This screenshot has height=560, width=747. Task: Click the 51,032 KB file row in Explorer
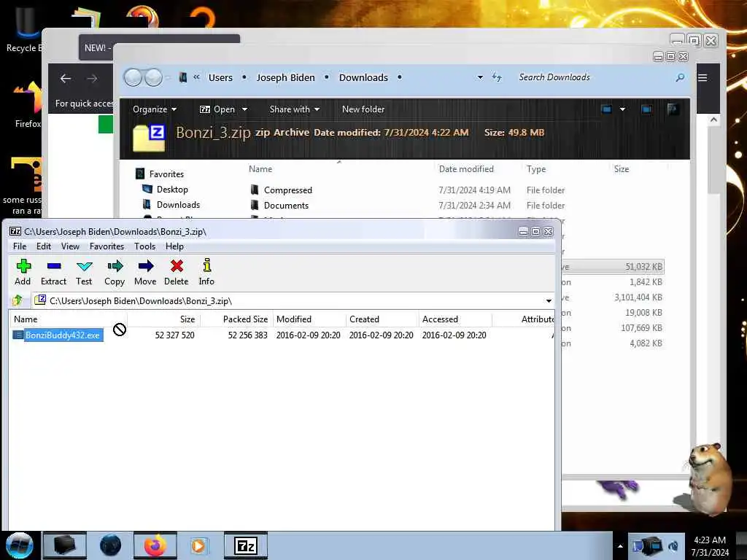613,267
